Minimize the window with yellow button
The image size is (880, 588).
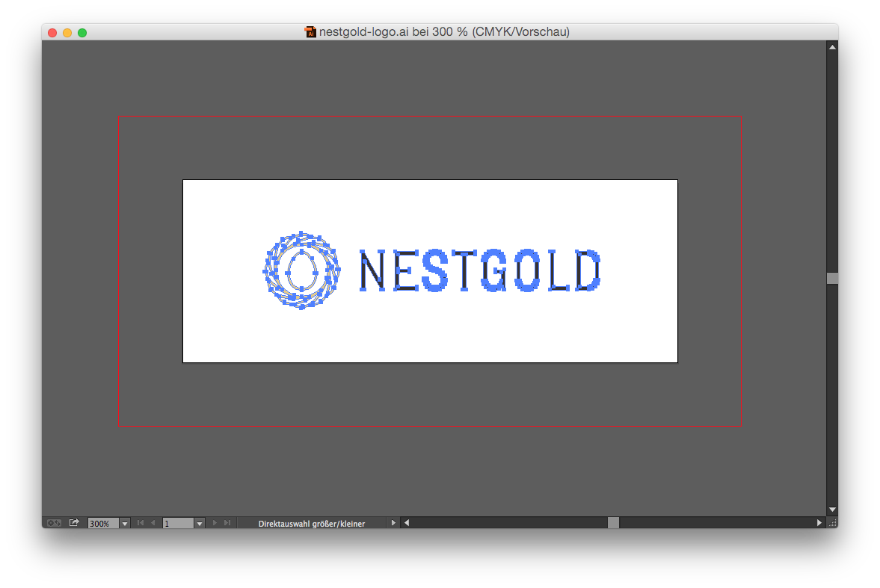tap(67, 33)
